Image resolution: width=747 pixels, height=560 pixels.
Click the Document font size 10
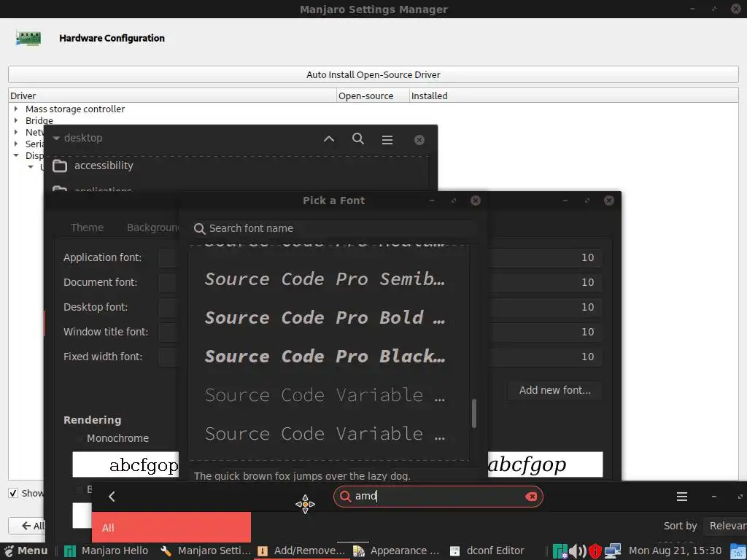587,282
